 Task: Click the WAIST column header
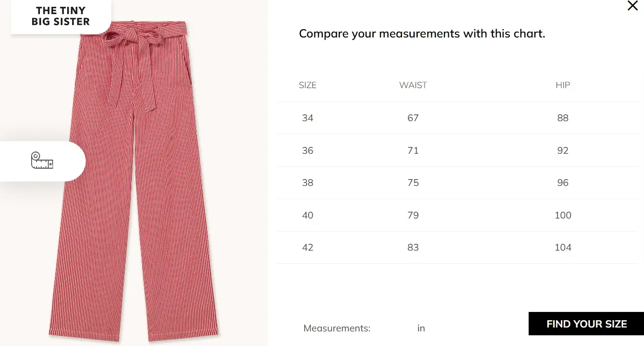413,85
